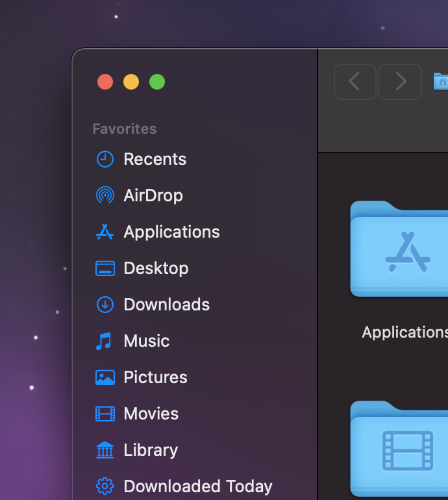Click the Recents clock icon in sidebar

click(x=105, y=159)
